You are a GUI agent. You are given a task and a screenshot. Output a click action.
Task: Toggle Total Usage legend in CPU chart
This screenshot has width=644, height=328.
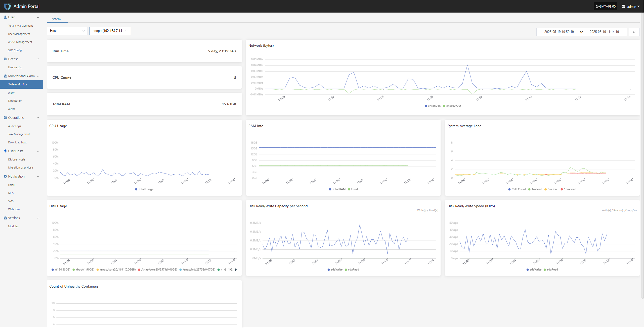click(144, 189)
